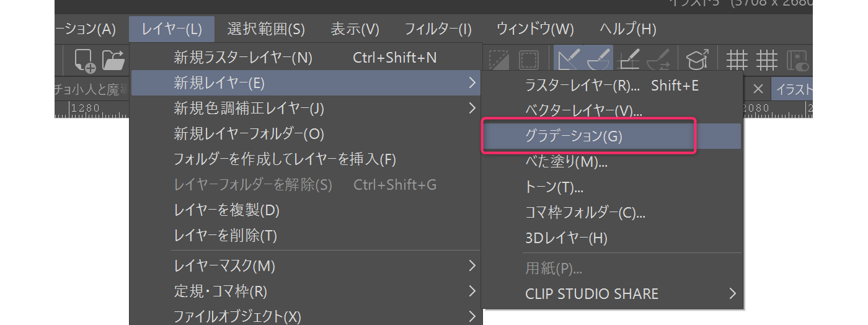
Task: Choose べた塗り(M)... fill layer option
Action: click(x=565, y=162)
